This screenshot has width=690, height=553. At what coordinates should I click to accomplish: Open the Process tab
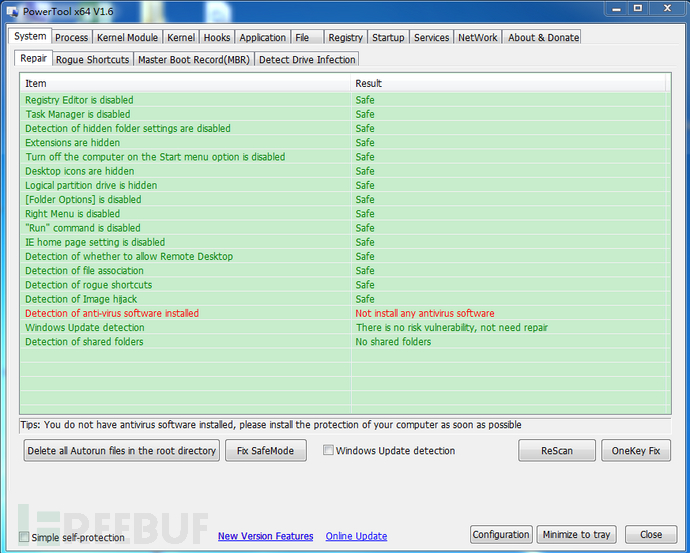click(x=71, y=37)
